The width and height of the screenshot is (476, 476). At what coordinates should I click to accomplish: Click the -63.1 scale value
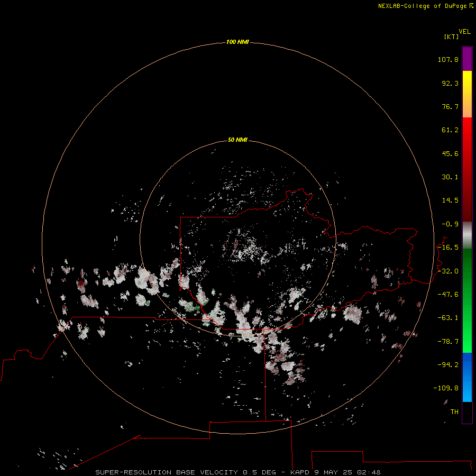(448, 318)
